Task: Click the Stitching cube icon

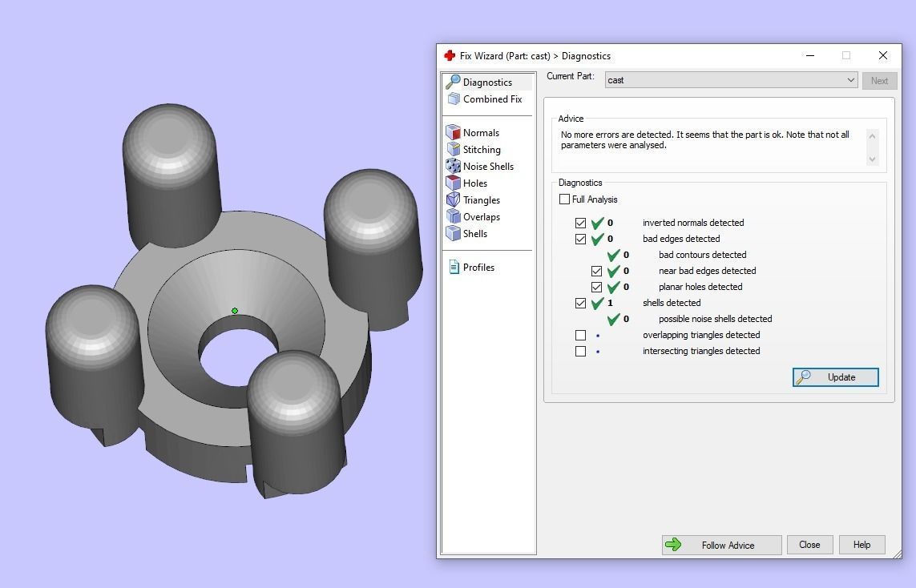Action: tap(454, 150)
